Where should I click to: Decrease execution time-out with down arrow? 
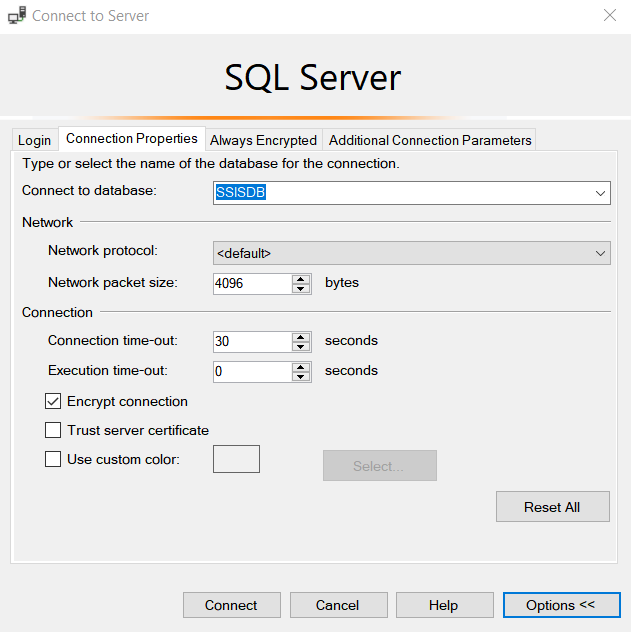coord(301,376)
